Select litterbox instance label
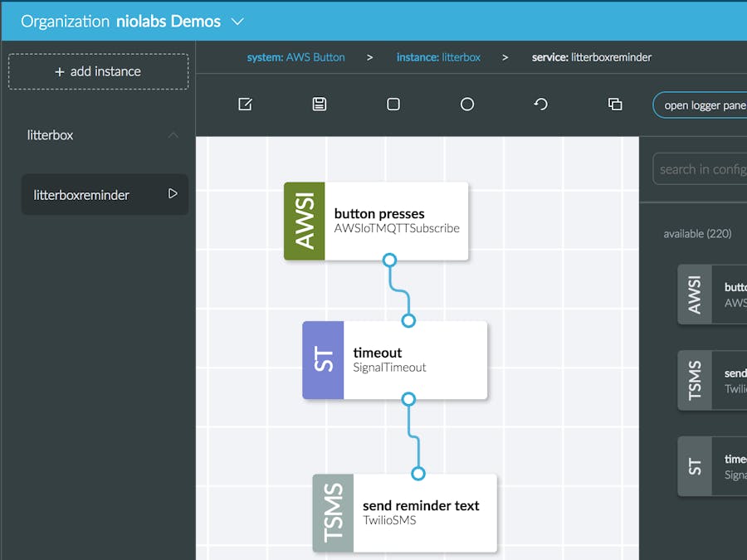This screenshot has height=560, width=747. click(50, 135)
